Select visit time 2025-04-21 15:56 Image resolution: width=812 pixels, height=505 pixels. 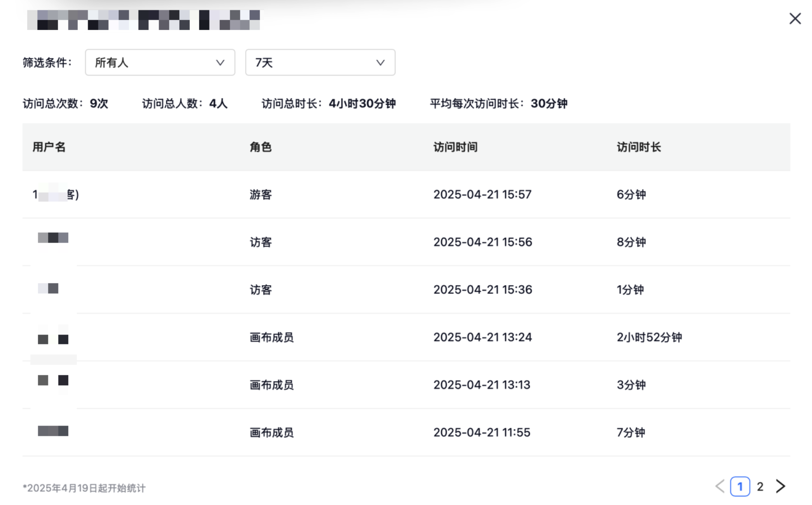coord(483,242)
